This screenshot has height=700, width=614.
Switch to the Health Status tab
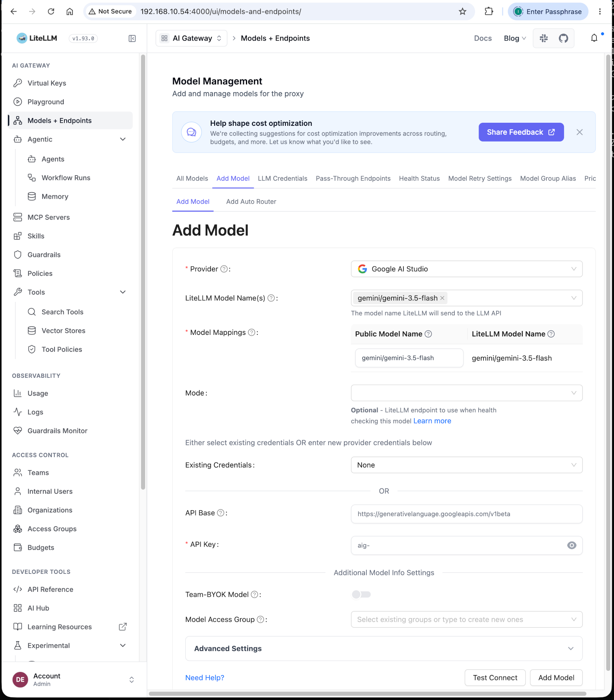tap(419, 179)
